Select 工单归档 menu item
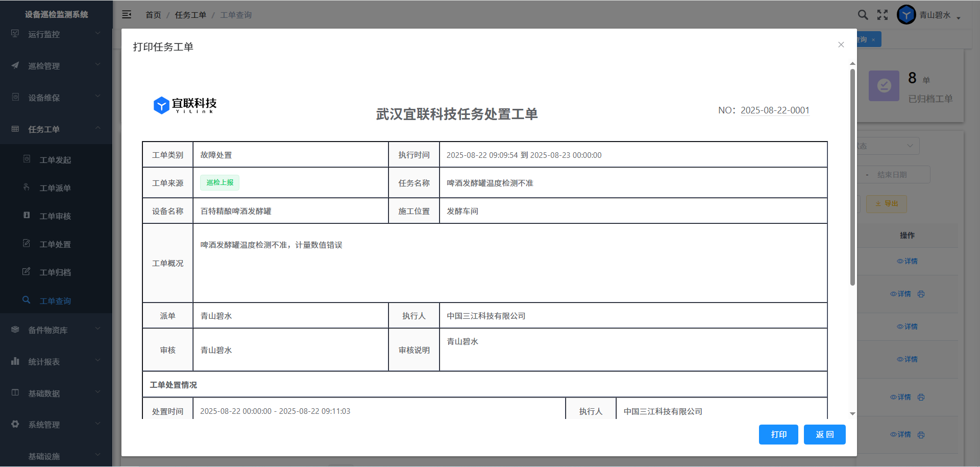 (x=55, y=272)
